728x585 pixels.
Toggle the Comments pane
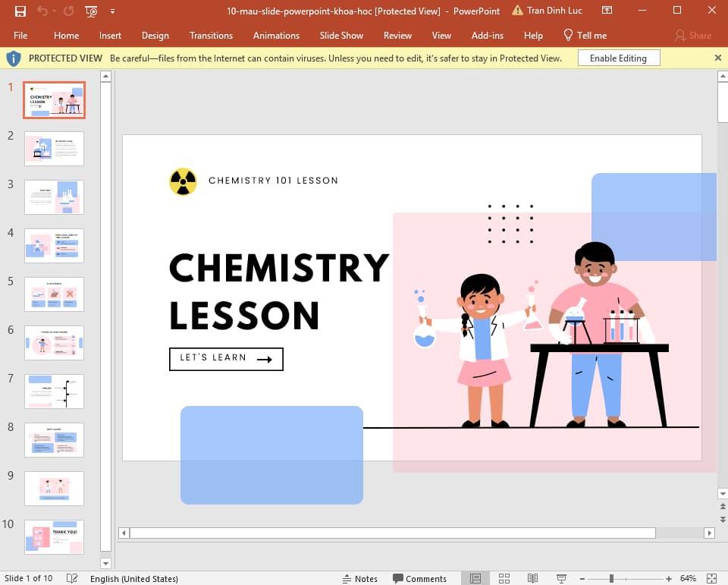pos(419,578)
